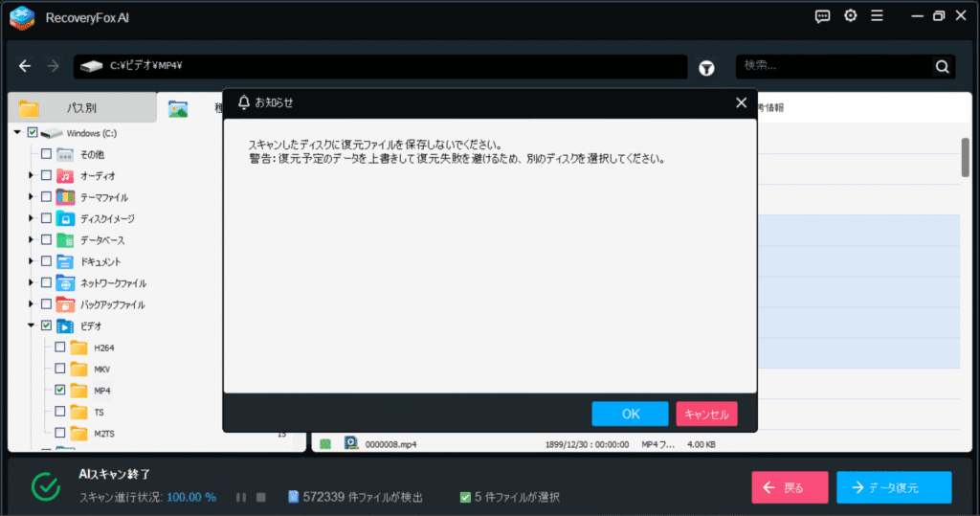The height and width of the screenshot is (516, 980).
Task: Open the hamburger menu icon
Action: pos(878,15)
